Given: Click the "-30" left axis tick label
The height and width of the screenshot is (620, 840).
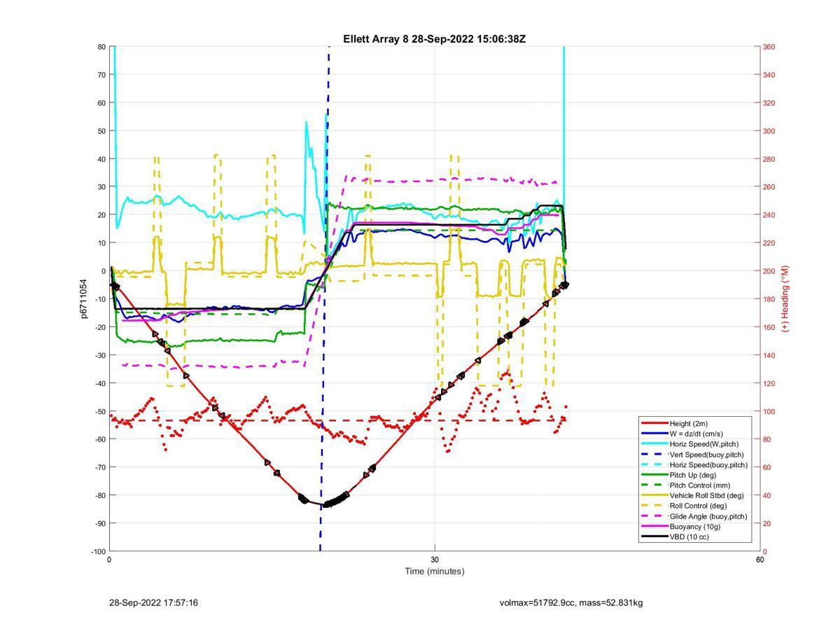Looking at the screenshot, I should pyautogui.click(x=100, y=355).
